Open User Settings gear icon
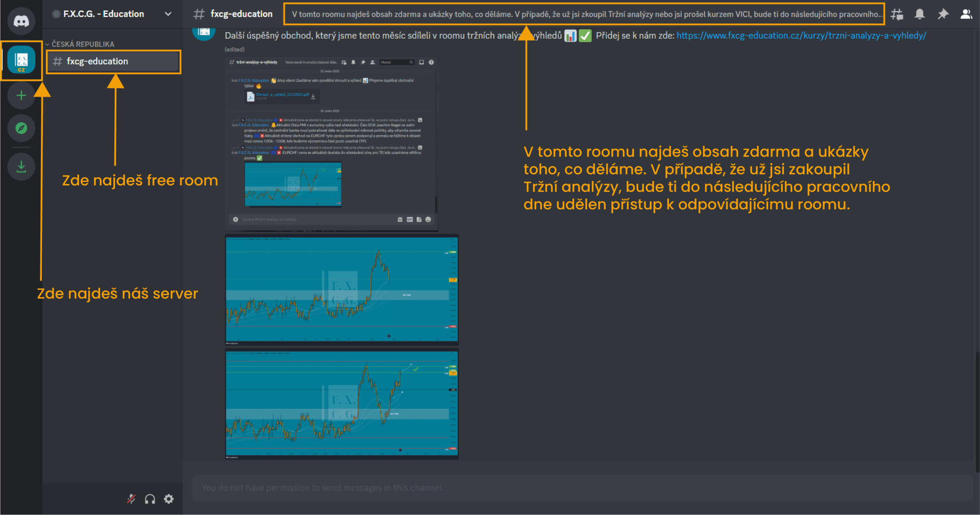 pos(169,499)
